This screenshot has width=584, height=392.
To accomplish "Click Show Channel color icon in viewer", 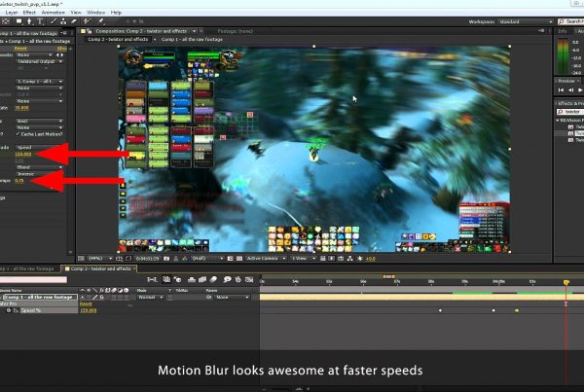I will 185,259.
